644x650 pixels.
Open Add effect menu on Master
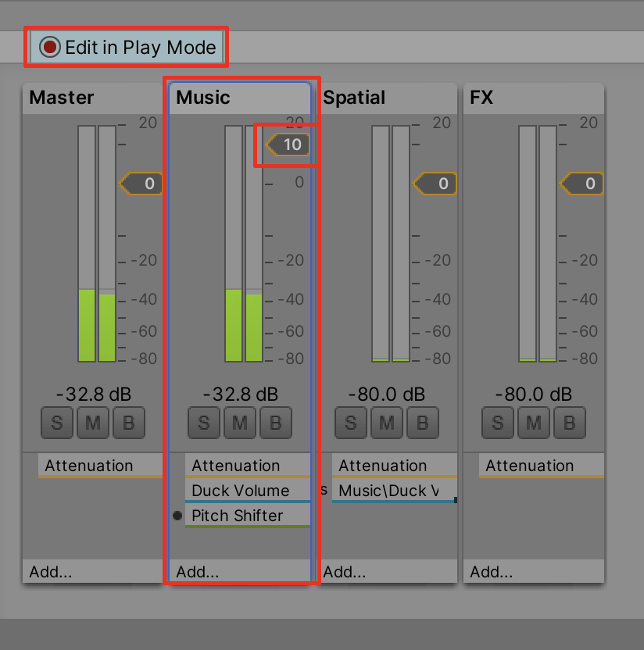tap(92, 572)
